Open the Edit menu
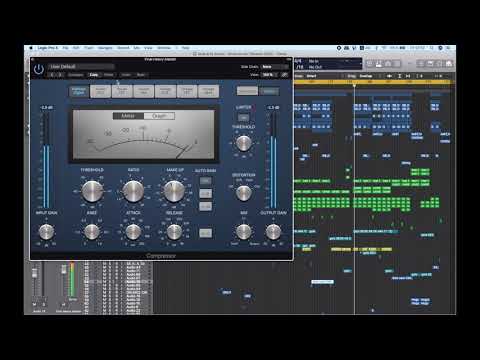The height and width of the screenshot is (360, 480). [x=76, y=48]
